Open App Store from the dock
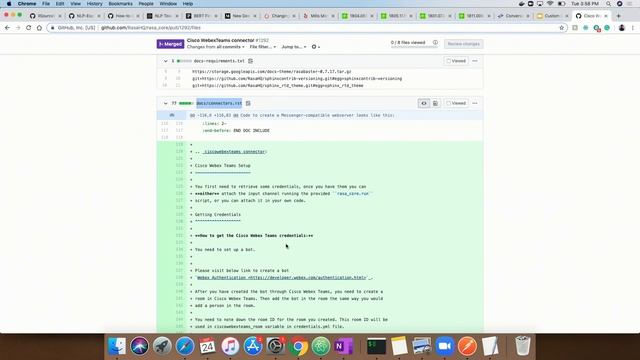Screen dimensions: 640x360 coord(253,346)
